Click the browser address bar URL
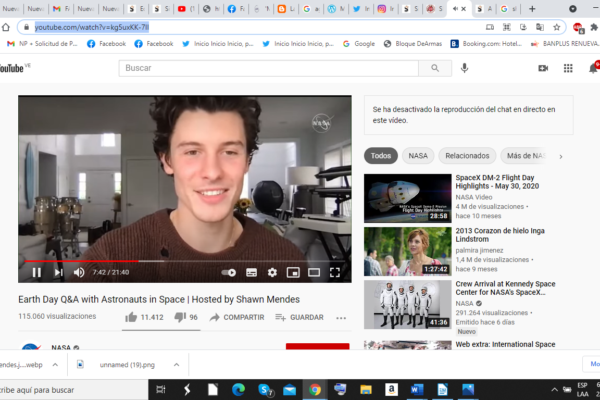 [x=92, y=27]
